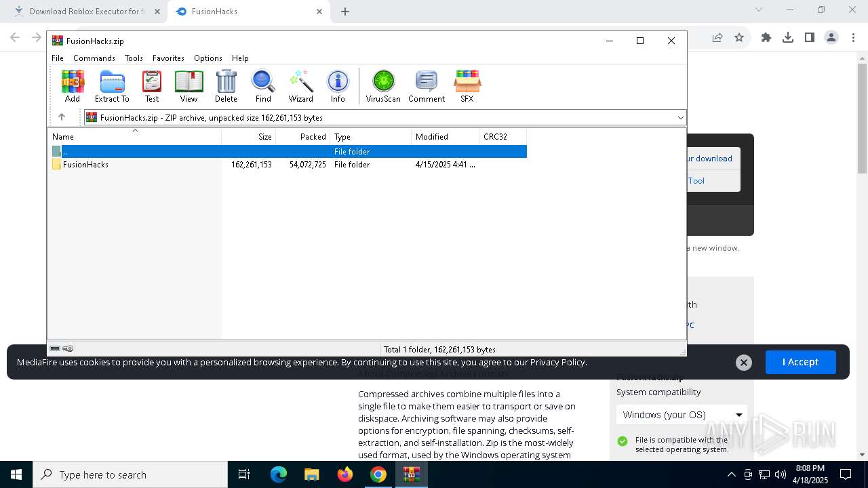Open the Chrome profile avatar
The height and width of the screenshot is (488, 868).
tap(831, 38)
